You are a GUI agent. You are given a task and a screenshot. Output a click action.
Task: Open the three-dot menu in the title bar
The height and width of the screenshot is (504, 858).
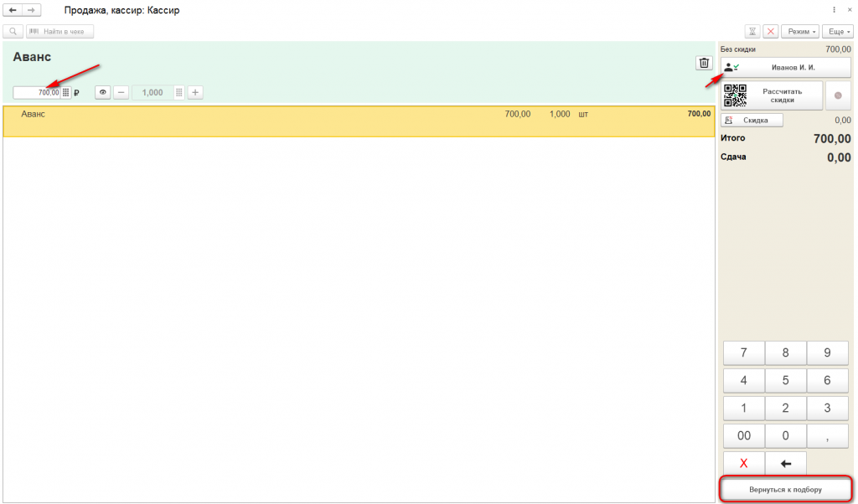(834, 10)
